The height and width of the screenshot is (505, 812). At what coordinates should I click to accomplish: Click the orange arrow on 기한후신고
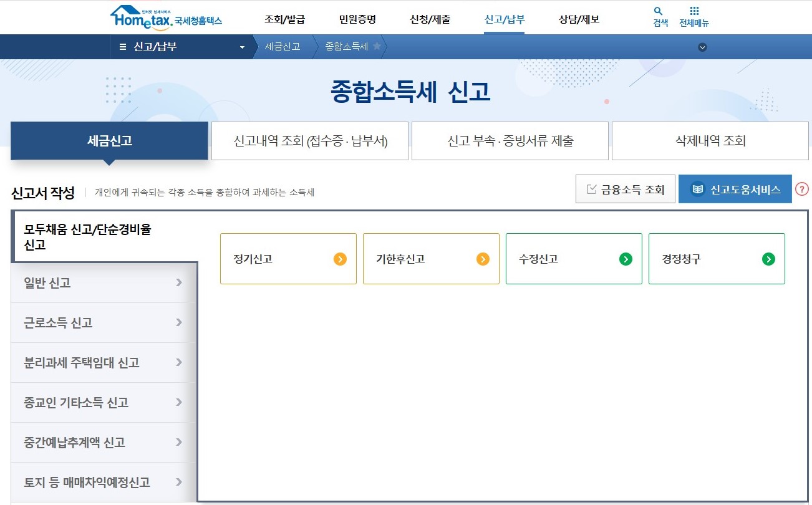tap(483, 259)
